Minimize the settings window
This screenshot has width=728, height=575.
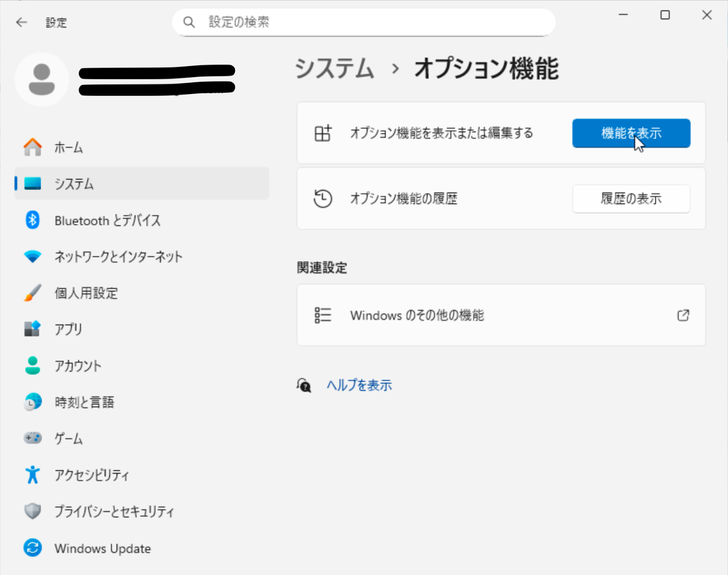point(623,15)
